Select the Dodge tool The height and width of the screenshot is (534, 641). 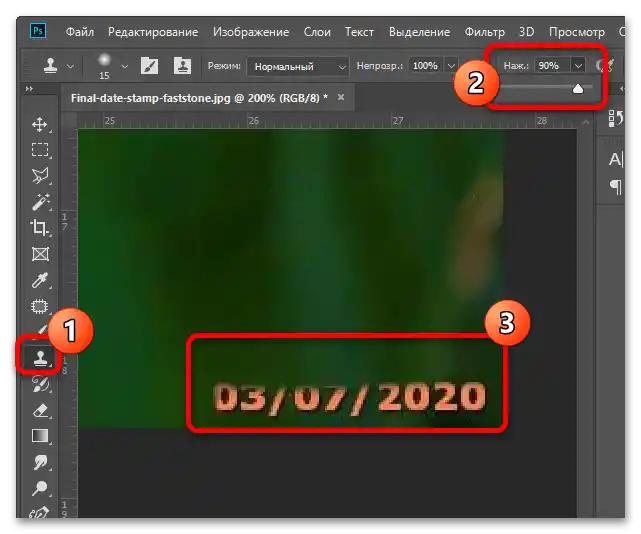coord(40,488)
